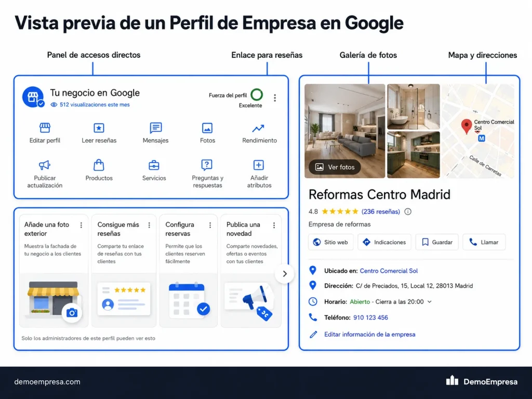This screenshot has width=532, height=399.
Task: Open the Mensajes shortcut
Action: [x=155, y=133]
